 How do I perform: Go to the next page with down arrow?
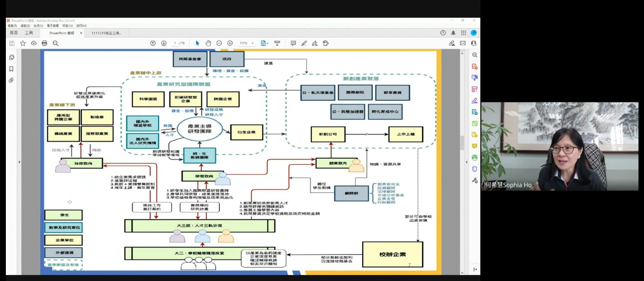coord(164,43)
